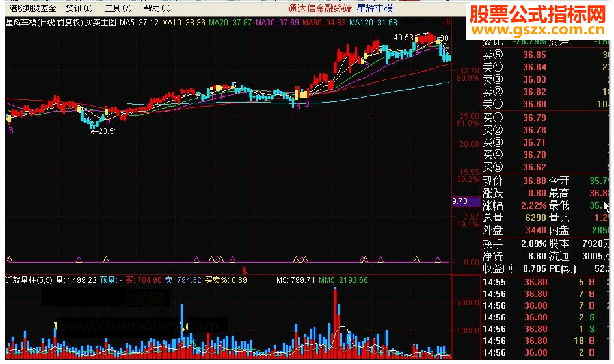Click the B buy marker below the first candle
The height and width of the screenshot is (364, 614).
(11, 131)
